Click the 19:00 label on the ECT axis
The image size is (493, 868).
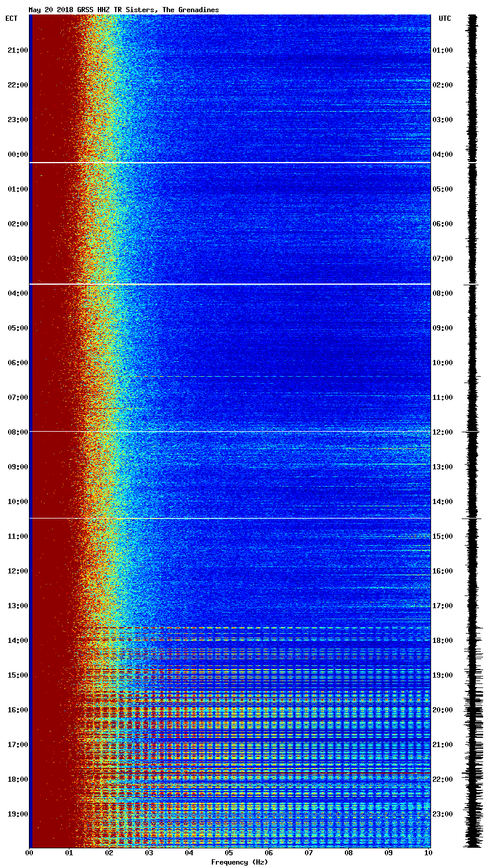[17, 814]
